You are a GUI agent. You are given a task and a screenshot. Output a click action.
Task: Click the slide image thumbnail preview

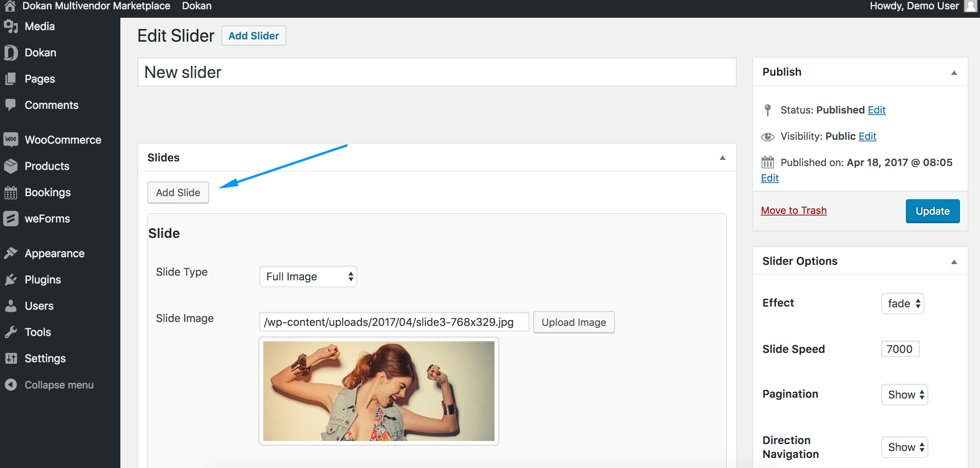pyautogui.click(x=378, y=391)
